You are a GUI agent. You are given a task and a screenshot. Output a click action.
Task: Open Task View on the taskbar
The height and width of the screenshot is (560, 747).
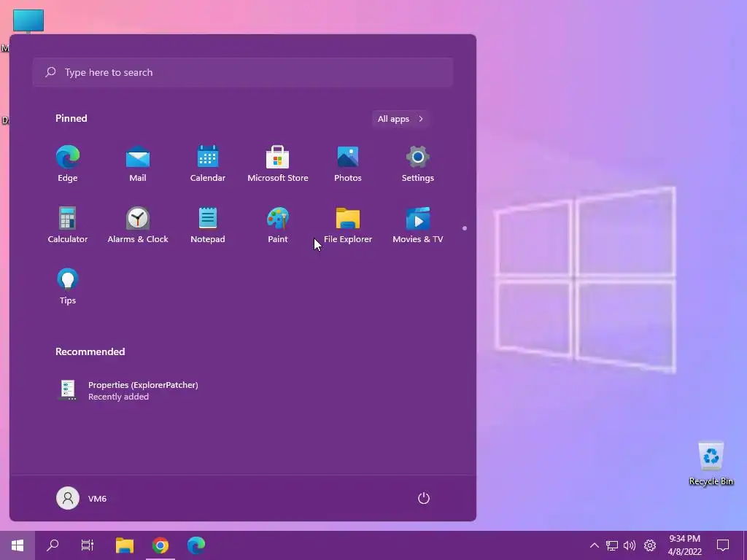[88, 545]
